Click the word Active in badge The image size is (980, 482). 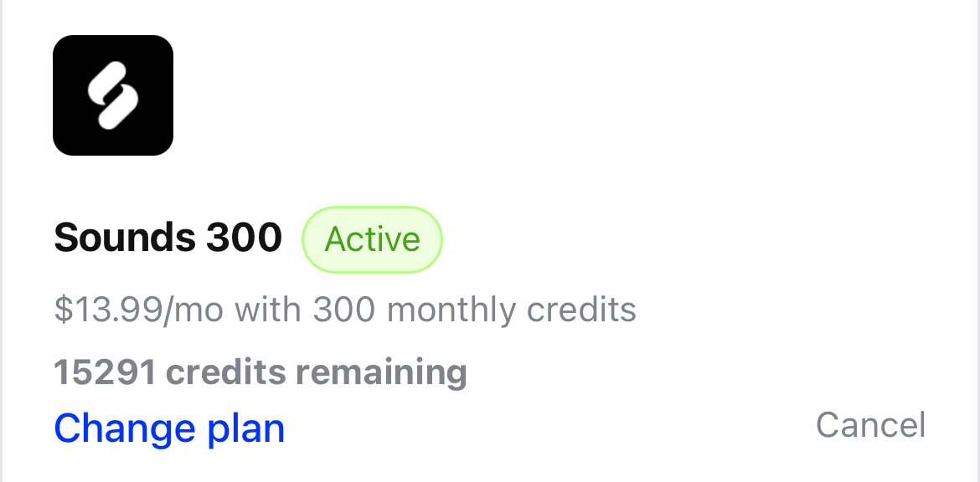pos(373,240)
